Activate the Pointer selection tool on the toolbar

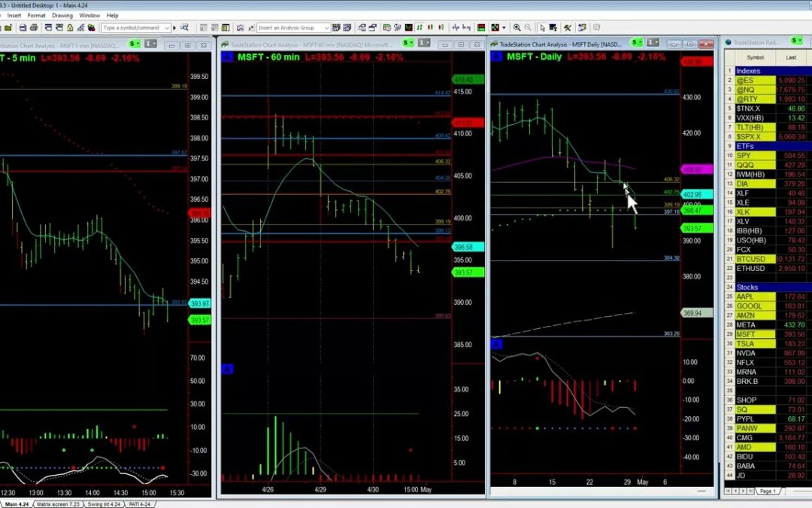click(544, 27)
